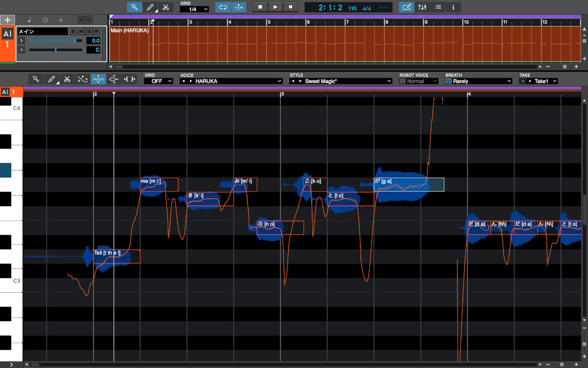Select the pitch wave editing tool in the piano roll toolbar
This screenshot has width=588, height=368.
(x=98, y=79)
